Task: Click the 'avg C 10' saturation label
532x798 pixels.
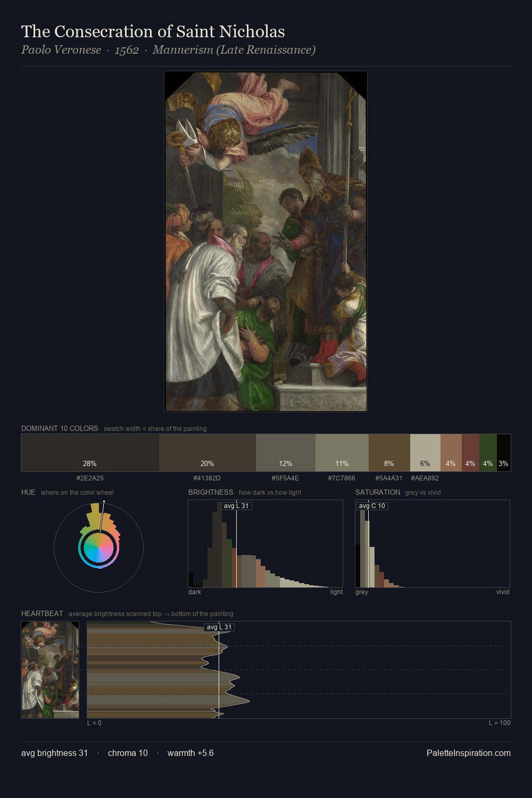Action: point(372,506)
